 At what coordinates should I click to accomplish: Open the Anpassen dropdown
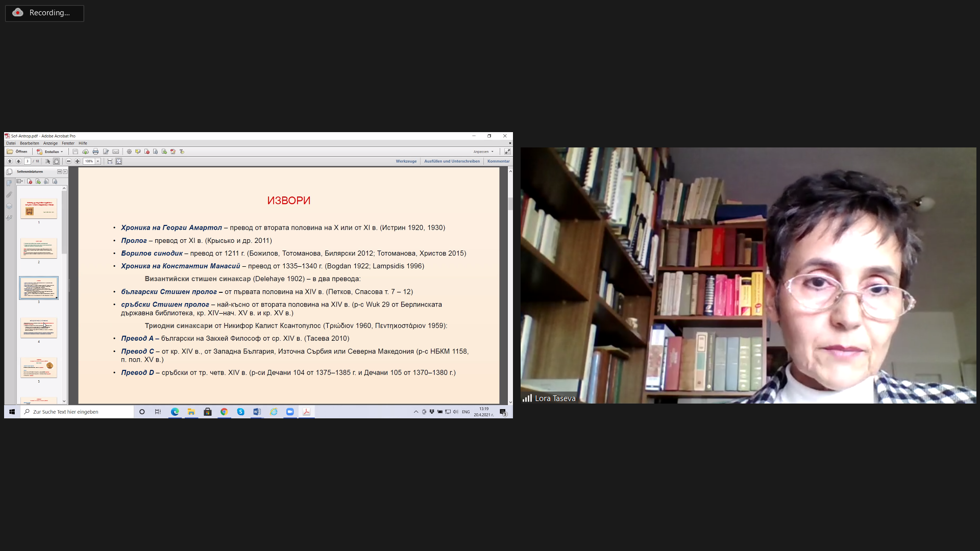point(483,152)
